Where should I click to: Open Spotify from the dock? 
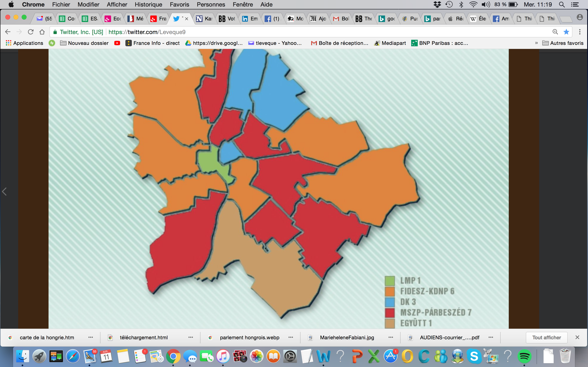click(x=524, y=356)
